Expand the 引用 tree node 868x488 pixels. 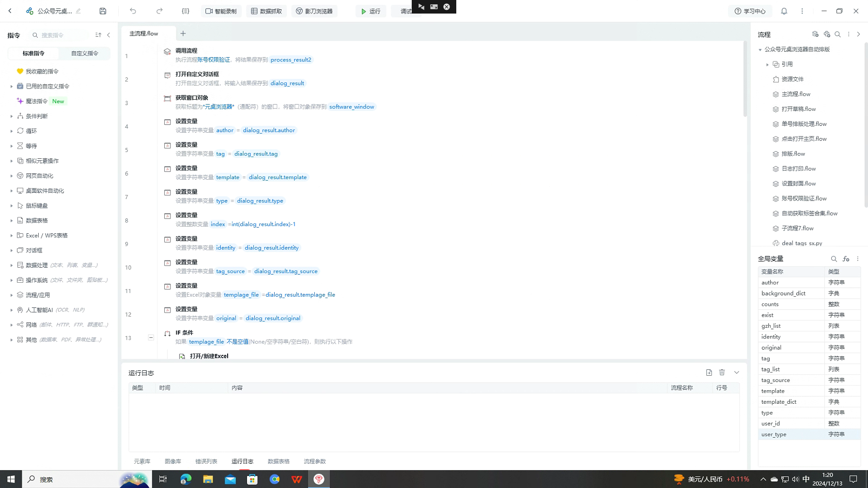767,64
